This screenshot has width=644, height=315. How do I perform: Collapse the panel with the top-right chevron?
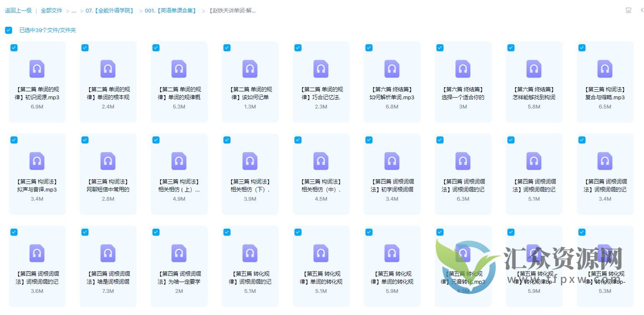click(642, 10)
